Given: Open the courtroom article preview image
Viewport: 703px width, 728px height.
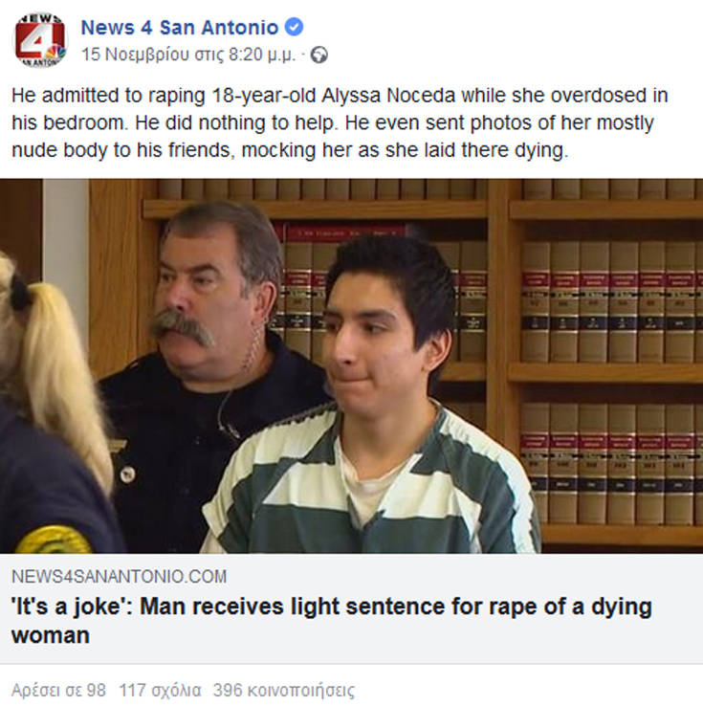Looking at the screenshot, I should point(352,365).
